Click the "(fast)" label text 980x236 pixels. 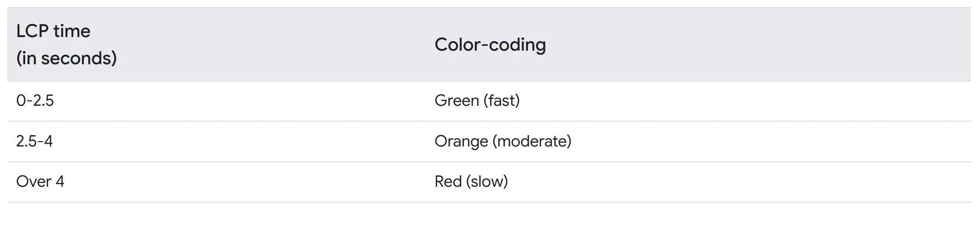coord(502,100)
